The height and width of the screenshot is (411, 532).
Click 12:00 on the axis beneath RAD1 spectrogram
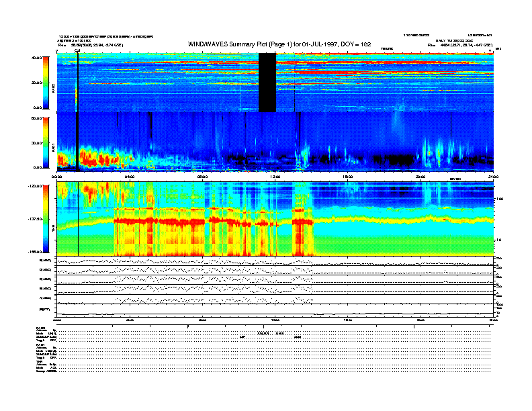coord(275,177)
